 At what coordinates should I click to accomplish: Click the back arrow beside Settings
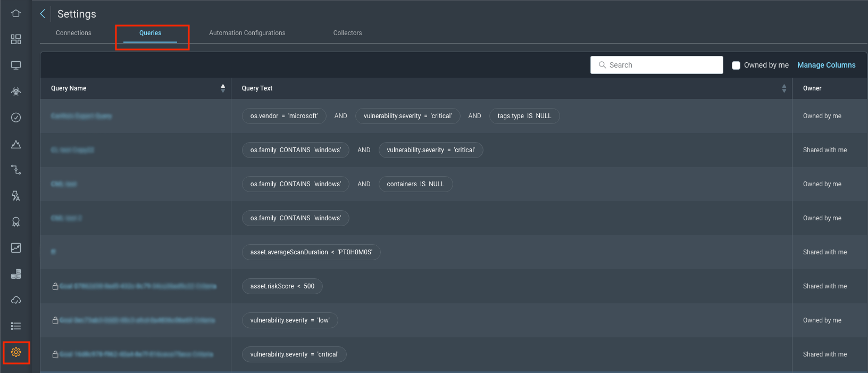point(43,14)
